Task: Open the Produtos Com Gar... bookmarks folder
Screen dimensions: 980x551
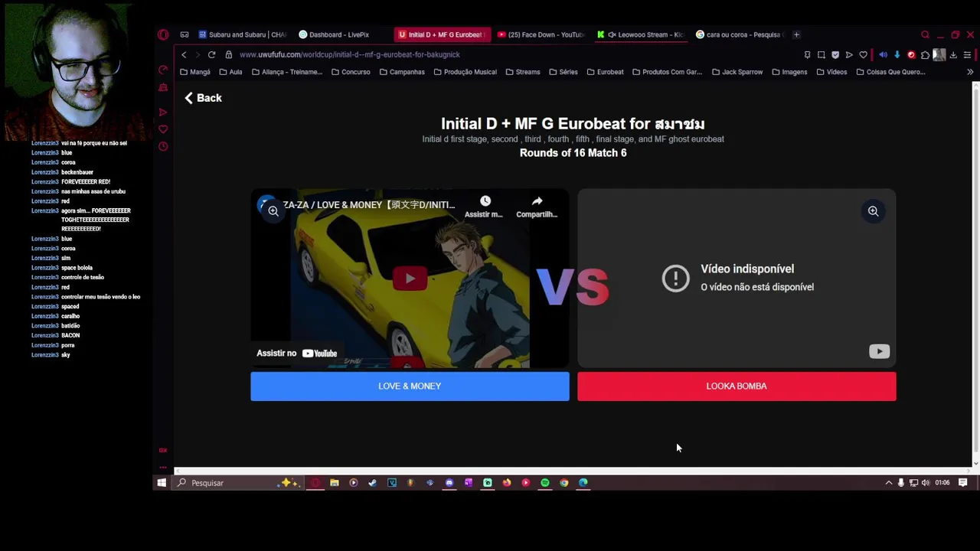Action: point(667,72)
